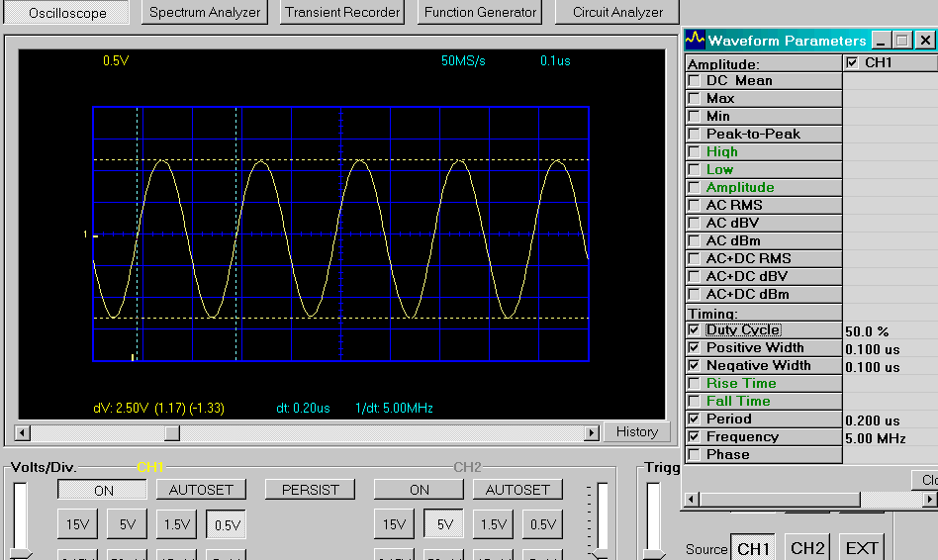Screen dimensions: 938x560
Task: Toggle CH2 ON button
Action: (419, 490)
